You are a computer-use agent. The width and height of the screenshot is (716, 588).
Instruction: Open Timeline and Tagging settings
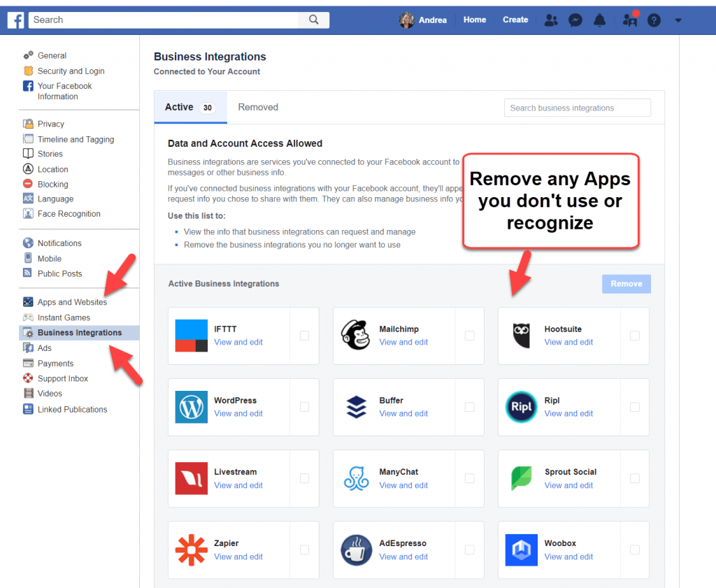[76, 139]
